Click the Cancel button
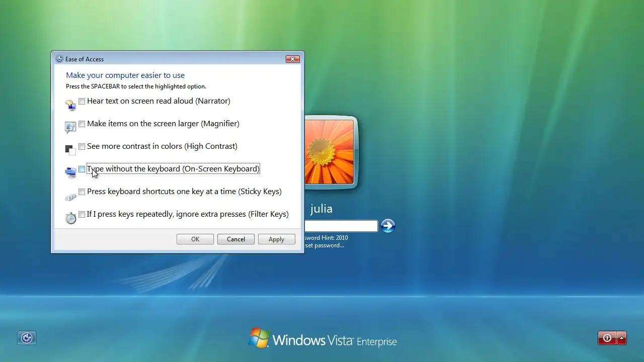The height and width of the screenshot is (362, 644). (x=236, y=239)
